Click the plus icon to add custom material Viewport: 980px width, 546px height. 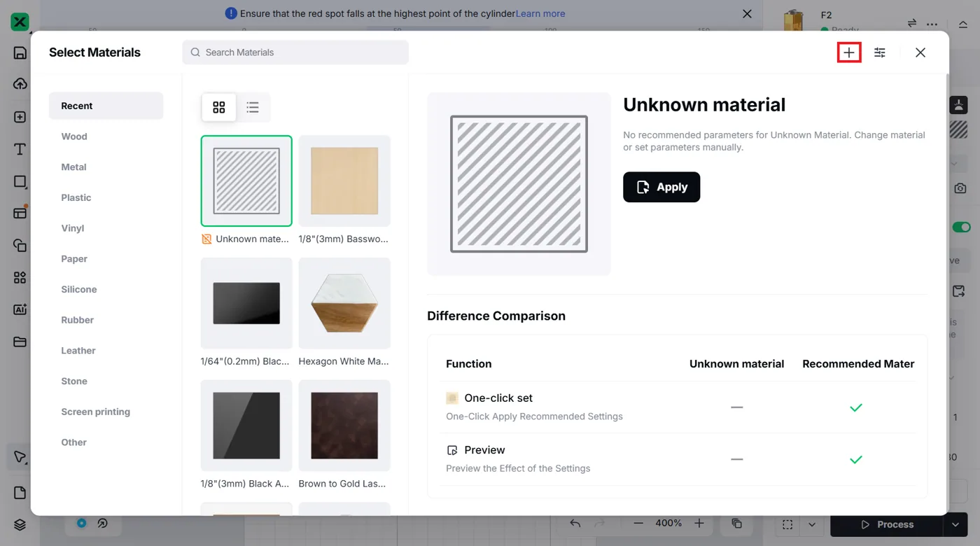tap(848, 52)
